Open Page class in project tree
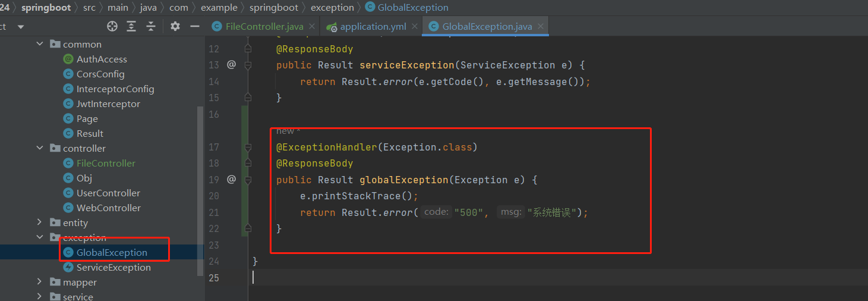Viewport: 868px width, 301px height. tap(87, 118)
